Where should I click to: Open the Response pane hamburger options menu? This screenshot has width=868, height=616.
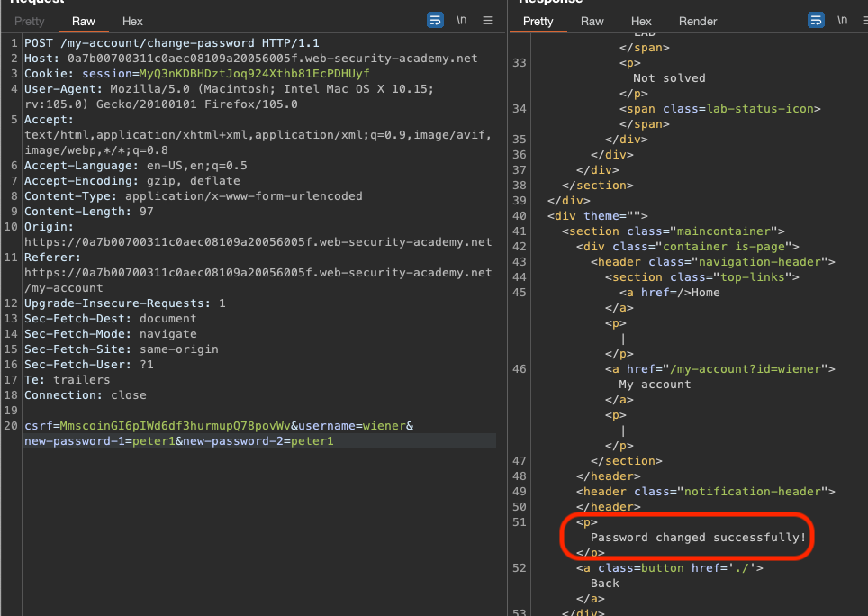coord(864,20)
